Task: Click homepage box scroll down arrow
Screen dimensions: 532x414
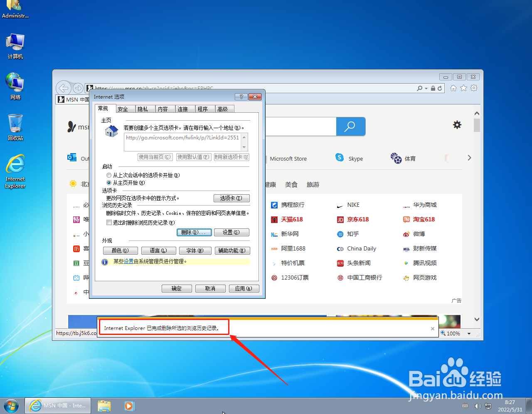Action: (x=244, y=147)
